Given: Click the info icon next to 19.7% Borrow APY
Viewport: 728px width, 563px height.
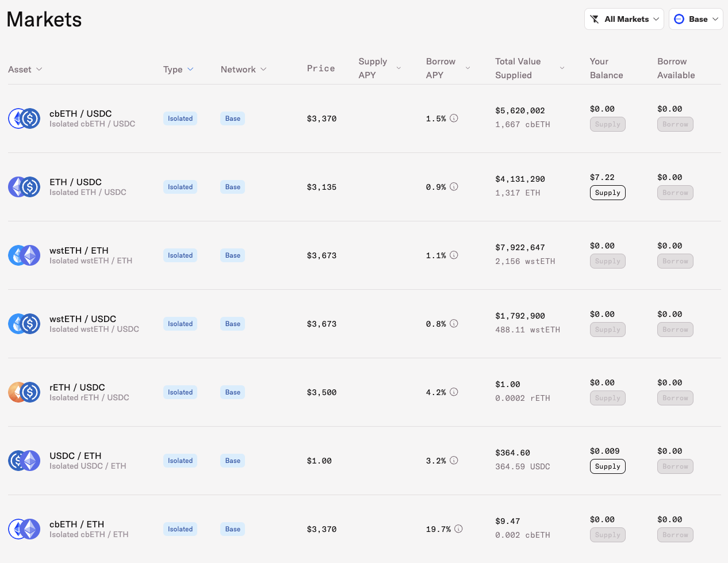Looking at the screenshot, I should 458,529.
